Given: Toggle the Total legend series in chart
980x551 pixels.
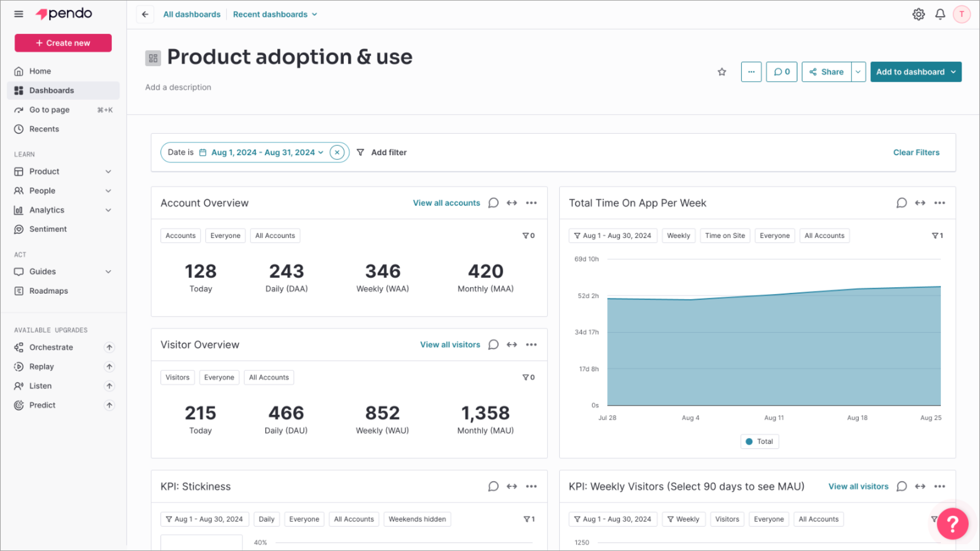Looking at the screenshot, I should [x=759, y=441].
